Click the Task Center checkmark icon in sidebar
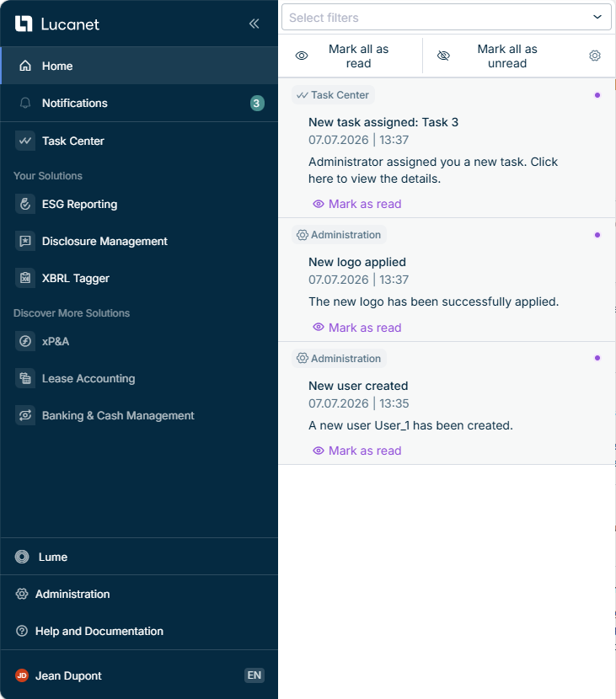 [25, 141]
